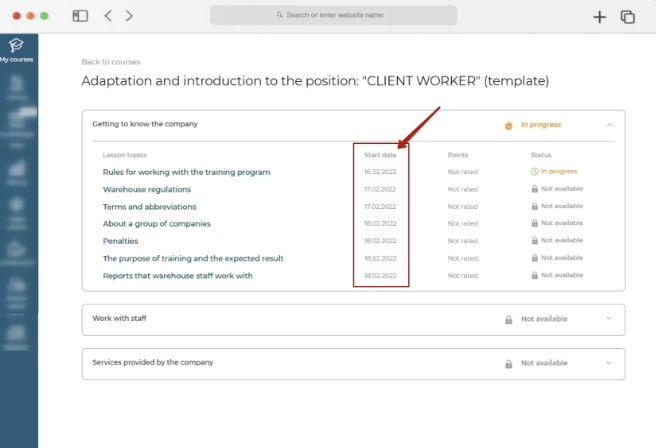Viewport: 656px width, 448px height.
Task: Click the Points column header
Action: (458, 155)
